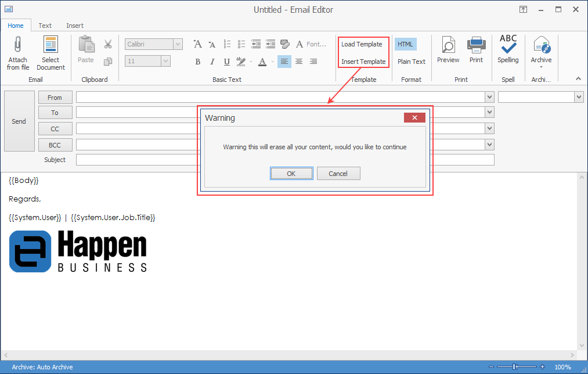Viewport: 588px width, 374px height.
Task: Zoom out with the minus button
Action: tap(491, 367)
